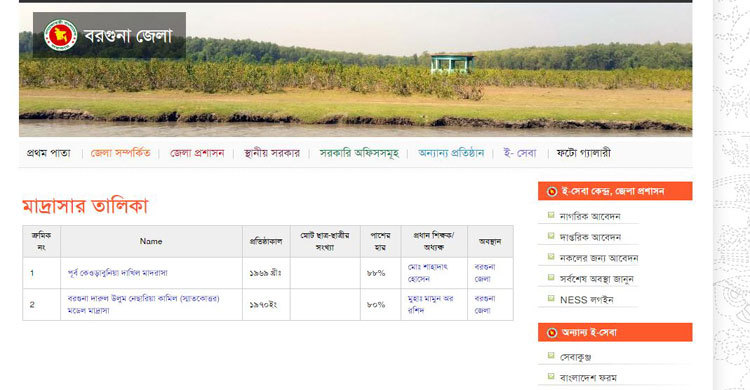Image resolution: width=750 pixels, height=390 pixels.
Task: Click bullet icon beside নকলের জন্য আবেদন
Action: tap(551, 257)
